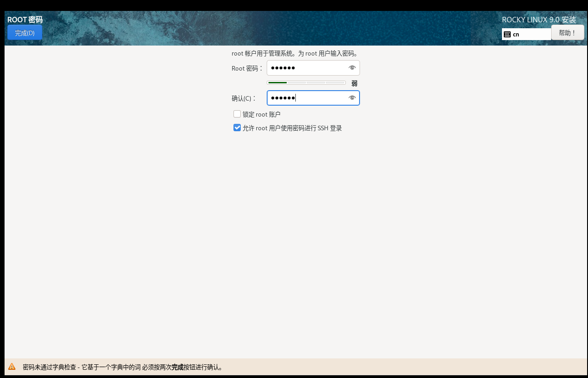Click the Root 密码: field label
The height and width of the screenshot is (378, 588).
[247, 68]
